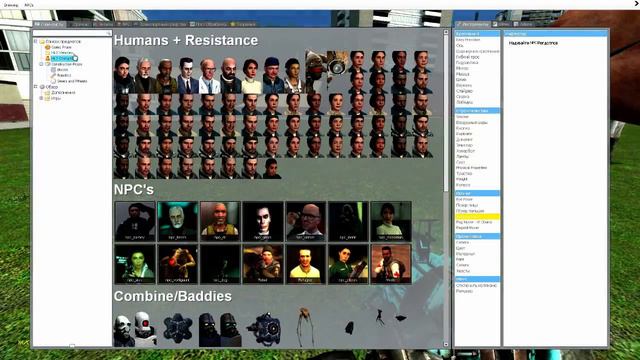640x360 pixels.
Task: Click the Medic thumbnail
Action: coord(391,264)
